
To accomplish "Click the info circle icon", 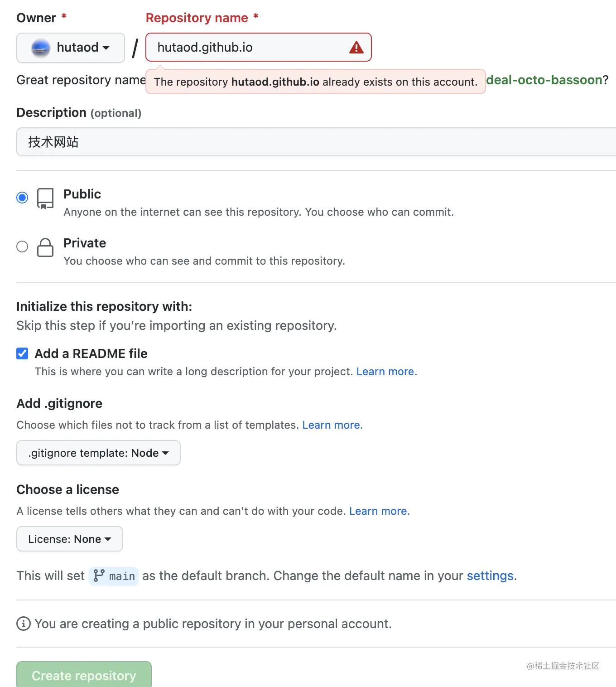I will coord(24,624).
